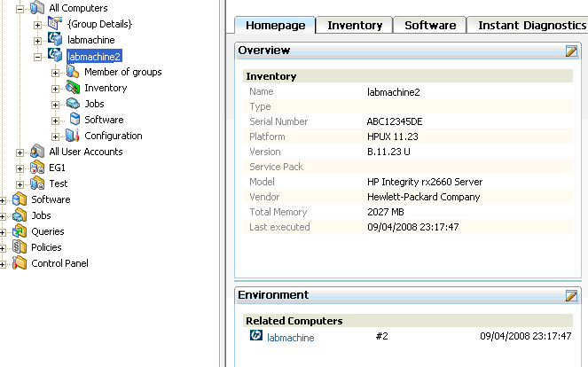Expand the Inventory node under labmachine2
The width and height of the screenshot is (588, 367).
[55, 89]
